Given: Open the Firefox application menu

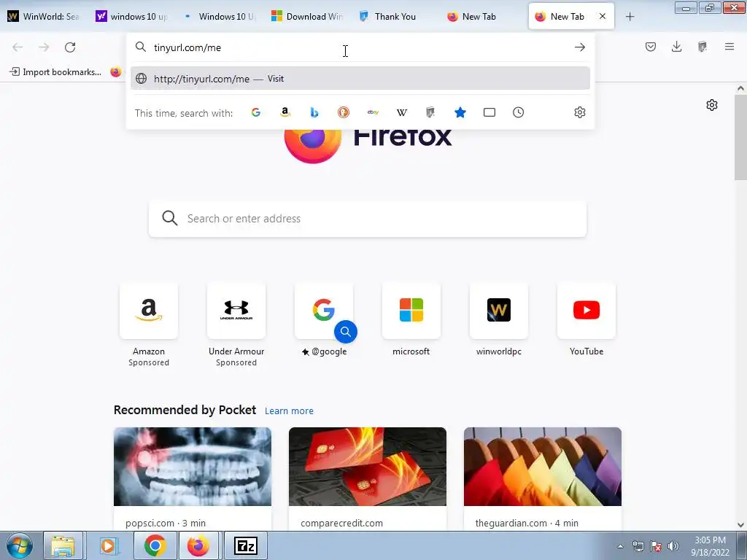Looking at the screenshot, I should tap(729, 47).
